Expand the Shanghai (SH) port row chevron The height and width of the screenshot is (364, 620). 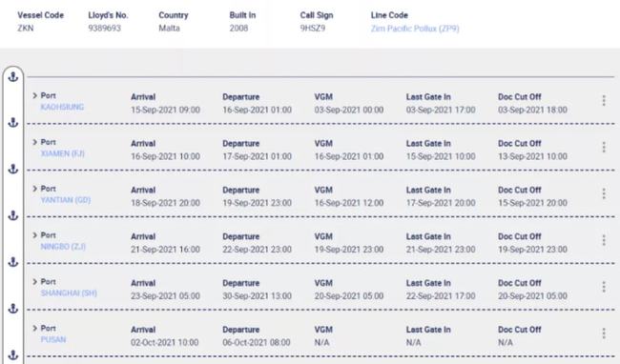(34, 282)
